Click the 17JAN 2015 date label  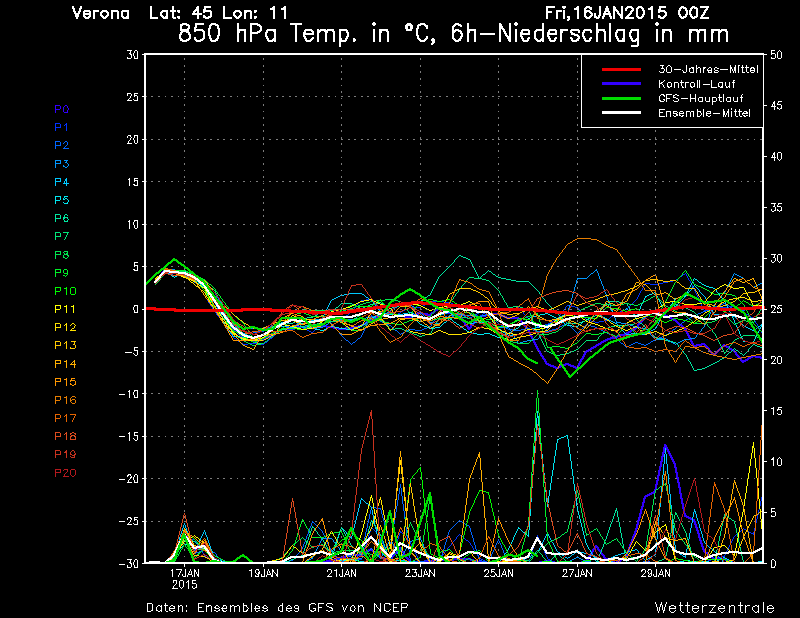185,578
